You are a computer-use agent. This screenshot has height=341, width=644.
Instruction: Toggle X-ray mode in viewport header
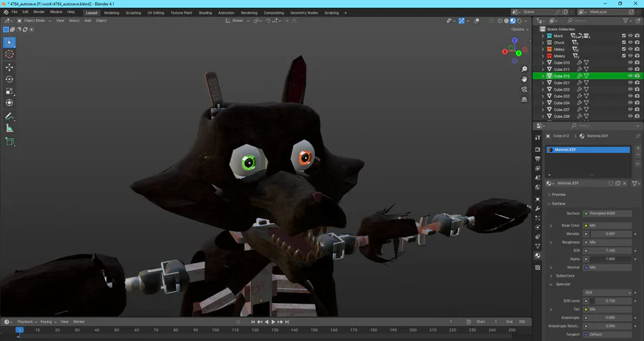[x=491, y=21]
